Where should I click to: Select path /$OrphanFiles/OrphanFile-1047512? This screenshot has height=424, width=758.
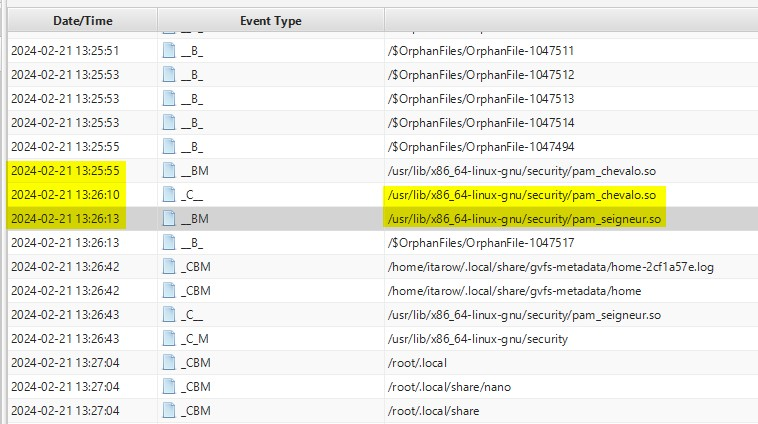click(x=481, y=75)
